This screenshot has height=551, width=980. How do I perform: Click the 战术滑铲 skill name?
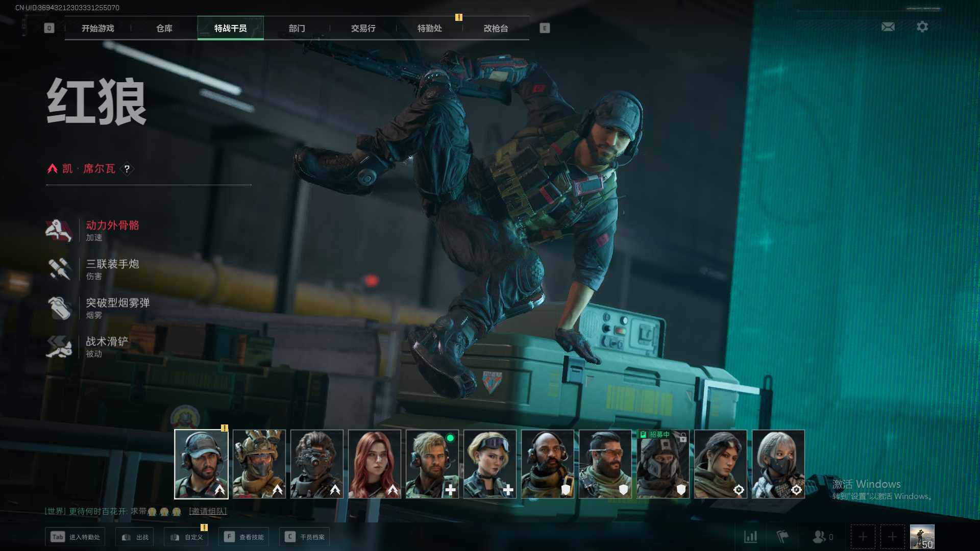pos(107,341)
